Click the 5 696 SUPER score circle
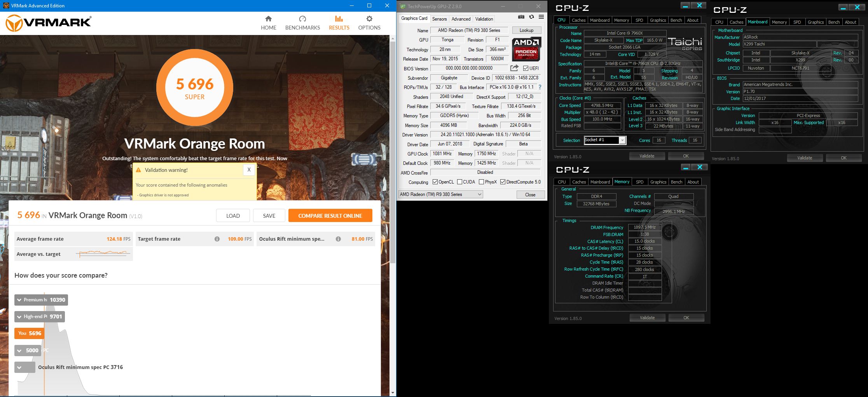Image resolution: width=868 pixels, height=397 pixels. (x=195, y=88)
